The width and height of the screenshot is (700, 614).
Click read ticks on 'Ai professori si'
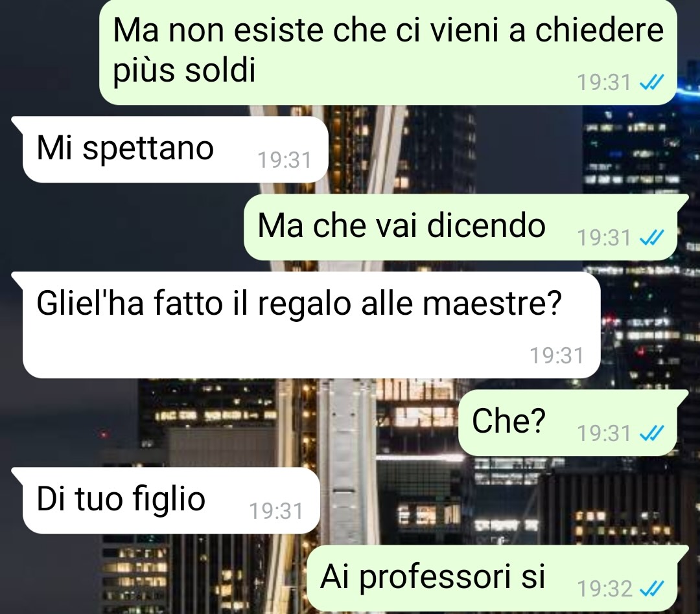tap(652, 589)
